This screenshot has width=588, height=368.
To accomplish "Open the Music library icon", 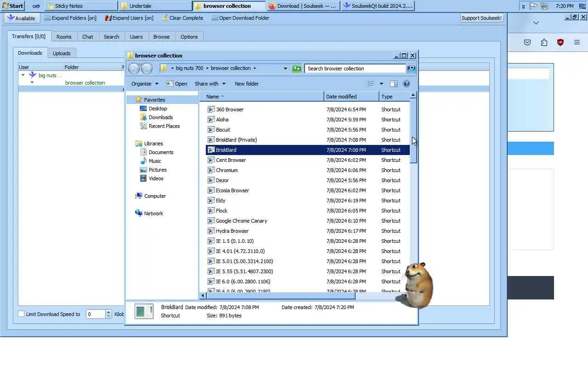I will point(143,161).
